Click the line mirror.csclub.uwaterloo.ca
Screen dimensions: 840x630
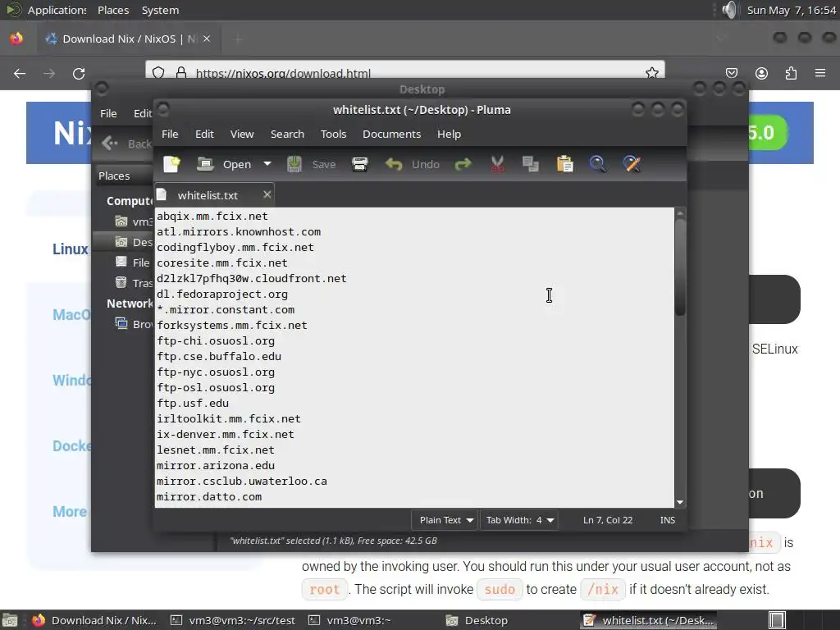click(242, 481)
